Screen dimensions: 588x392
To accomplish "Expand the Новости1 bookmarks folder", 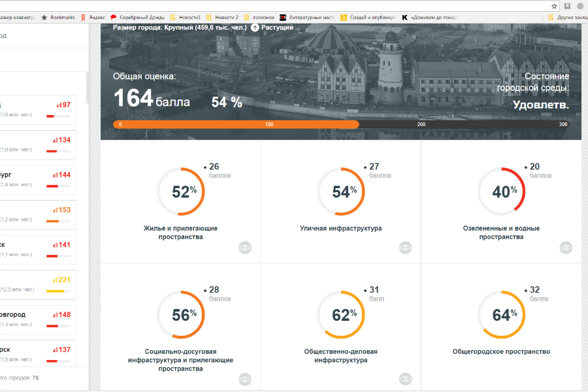I will coord(186,17).
